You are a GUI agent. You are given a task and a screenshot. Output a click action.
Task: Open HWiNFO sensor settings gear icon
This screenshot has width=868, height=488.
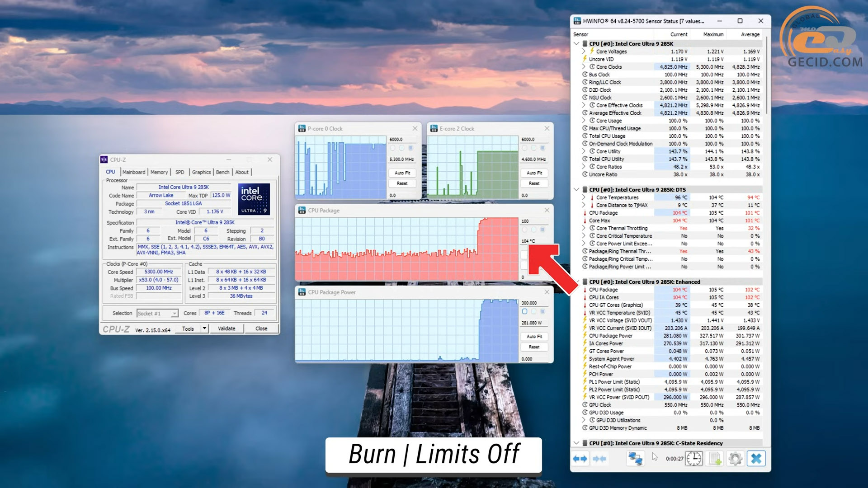point(736,459)
